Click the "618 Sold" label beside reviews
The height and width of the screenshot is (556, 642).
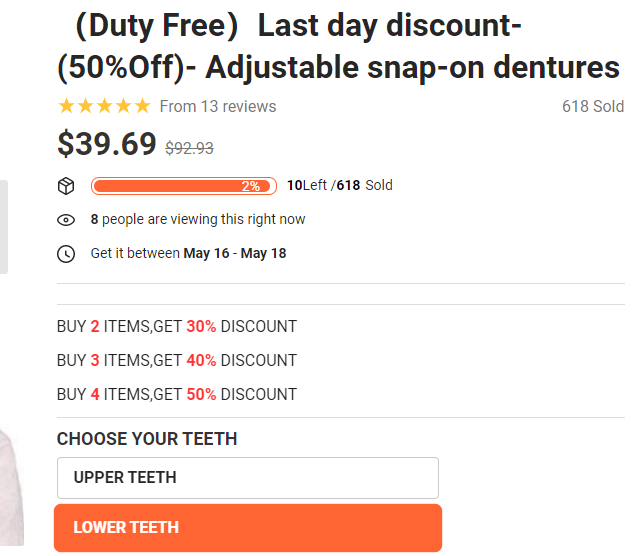pyautogui.click(x=592, y=106)
